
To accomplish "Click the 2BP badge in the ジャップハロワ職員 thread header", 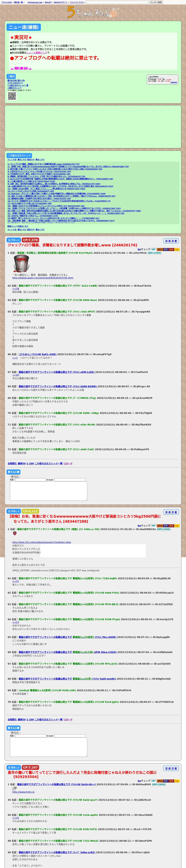I will point(154,250).
